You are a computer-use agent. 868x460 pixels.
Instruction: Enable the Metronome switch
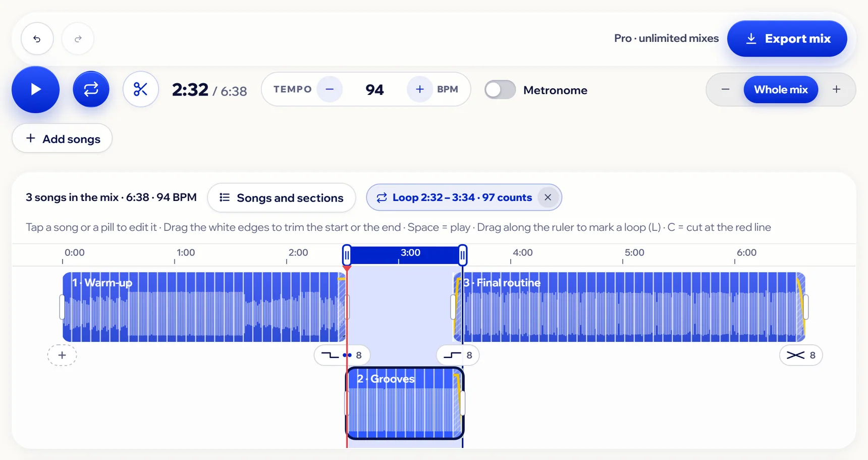(500, 90)
